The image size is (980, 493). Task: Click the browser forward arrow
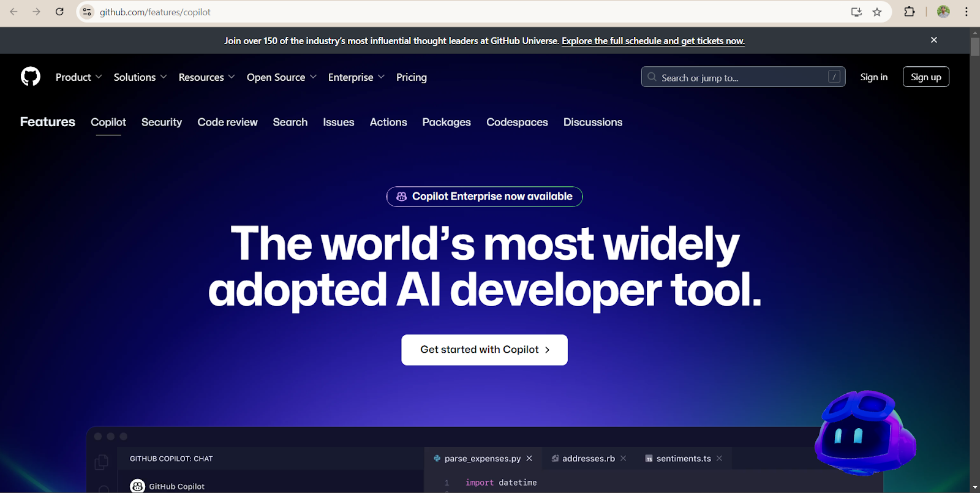point(36,12)
